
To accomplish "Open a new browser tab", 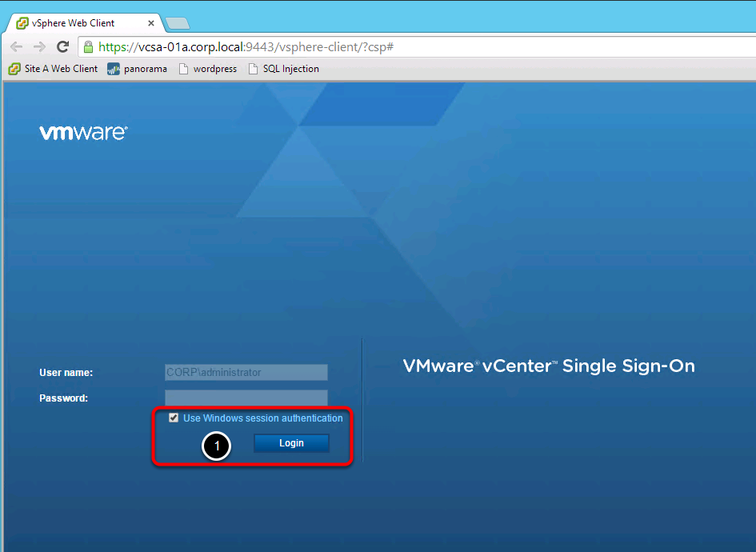I will [x=177, y=23].
